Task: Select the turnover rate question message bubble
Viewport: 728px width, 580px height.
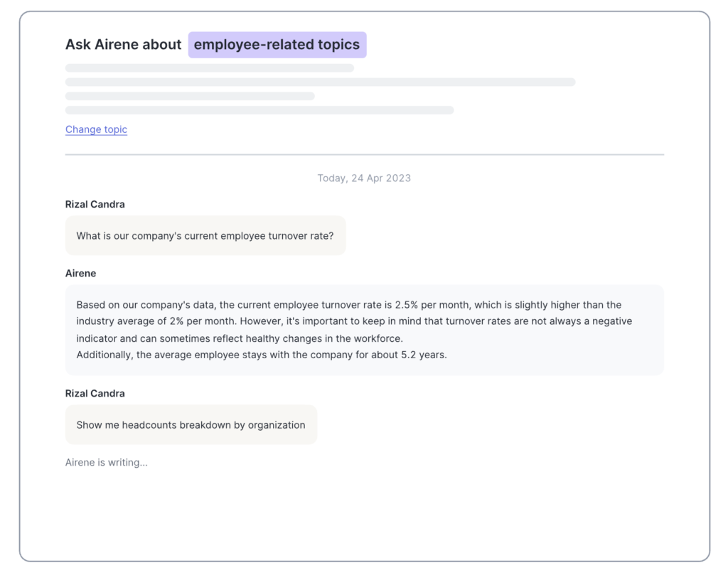Action: click(205, 236)
